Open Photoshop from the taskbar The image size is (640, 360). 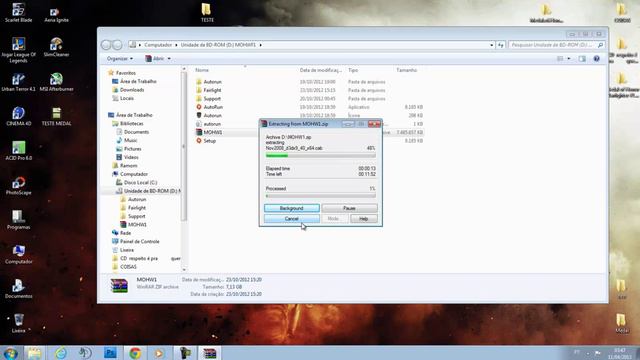click(110, 353)
